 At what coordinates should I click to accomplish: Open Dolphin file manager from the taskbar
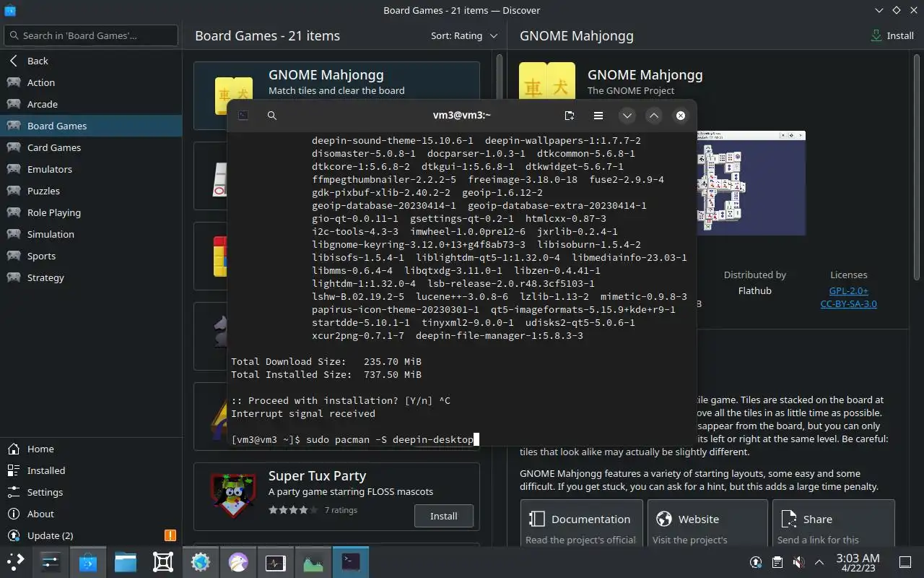(x=126, y=561)
